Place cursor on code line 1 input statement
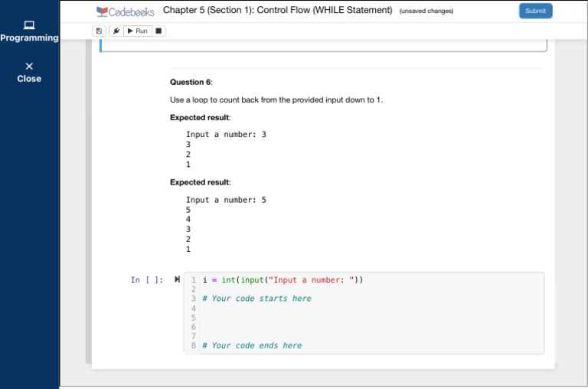The height and width of the screenshot is (389, 588). point(283,279)
